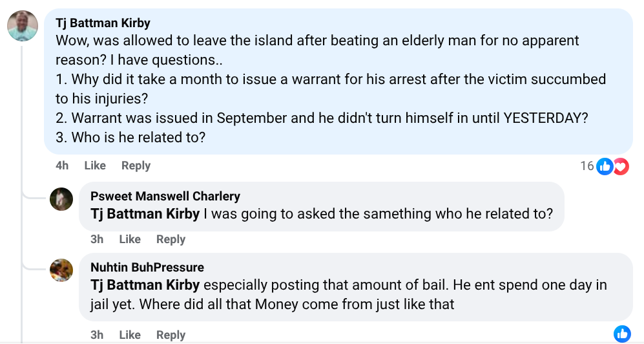Click Tj Battman Kirby mention in Nuhtin's reply
The width and height of the screenshot is (644, 344).
[x=145, y=285]
